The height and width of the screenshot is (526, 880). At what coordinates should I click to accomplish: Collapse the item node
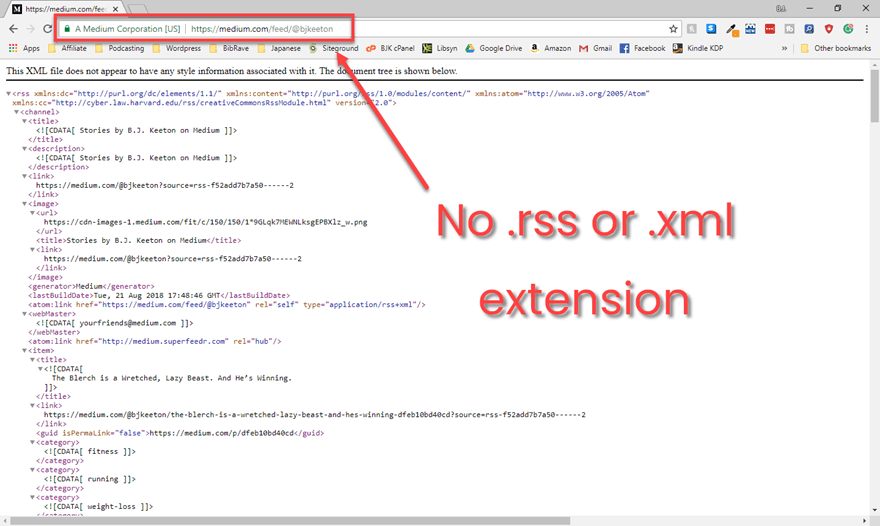[24, 350]
